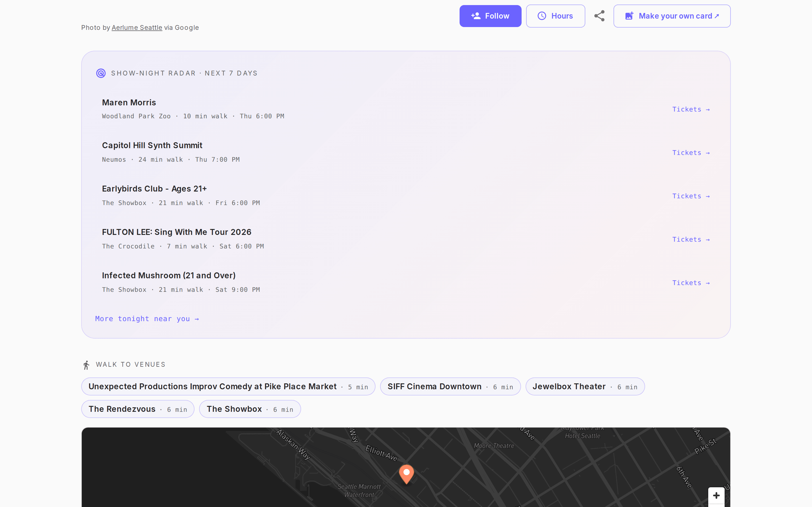Select the SIFF Cinema Downtown venue chip

450,386
